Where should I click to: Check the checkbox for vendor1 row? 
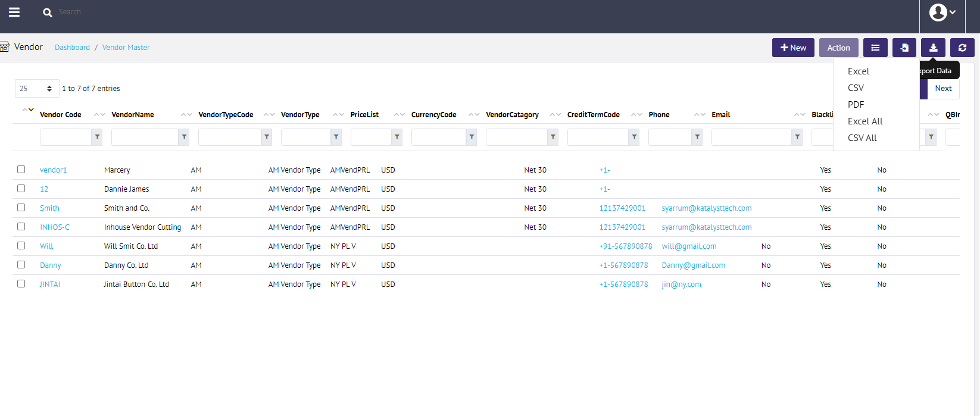click(21, 170)
